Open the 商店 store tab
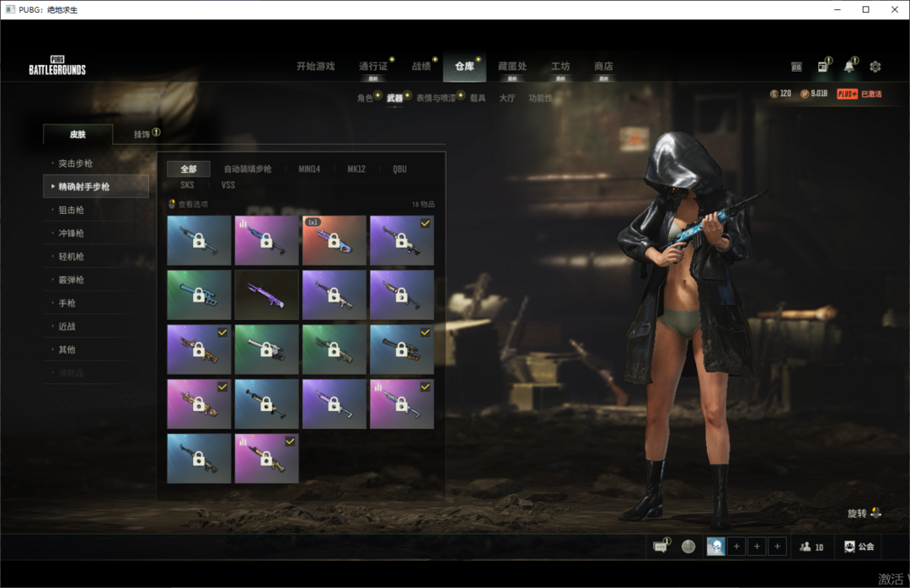The width and height of the screenshot is (910, 588). 603,67
